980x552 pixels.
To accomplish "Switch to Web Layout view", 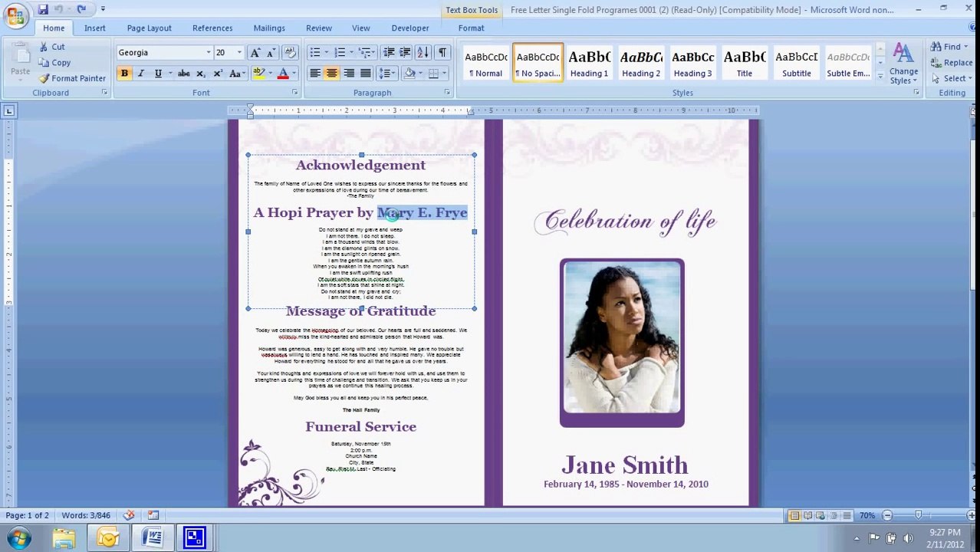I will [820, 516].
